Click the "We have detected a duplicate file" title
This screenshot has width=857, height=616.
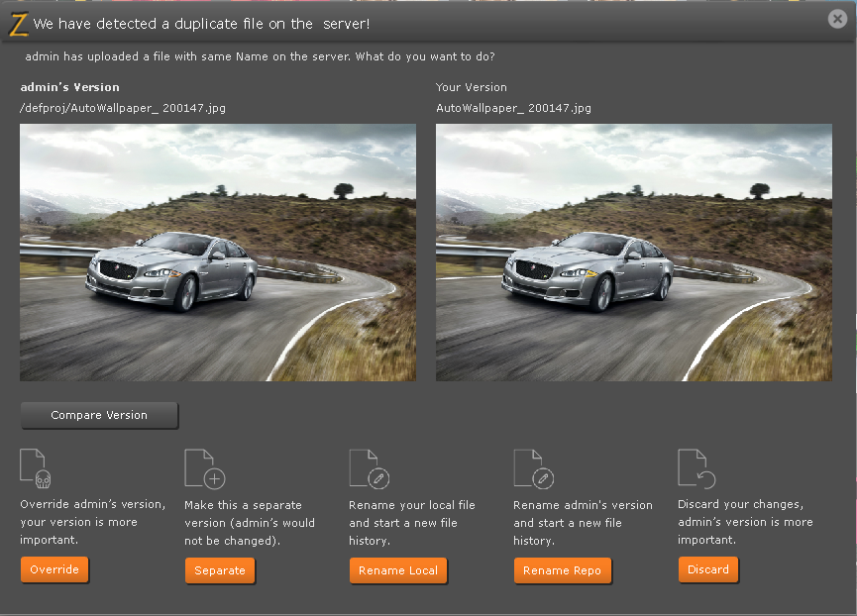(201, 24)
